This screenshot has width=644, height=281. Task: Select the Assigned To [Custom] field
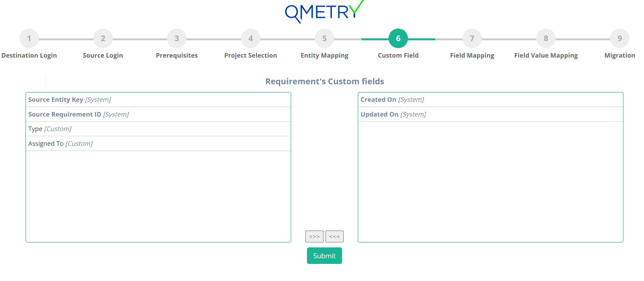[x=158, y=144]
